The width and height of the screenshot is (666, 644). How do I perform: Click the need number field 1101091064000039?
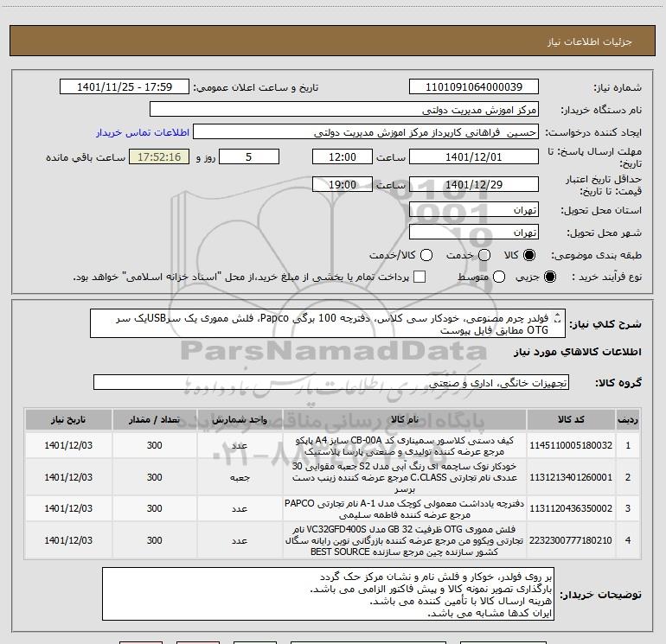[474, 87]
